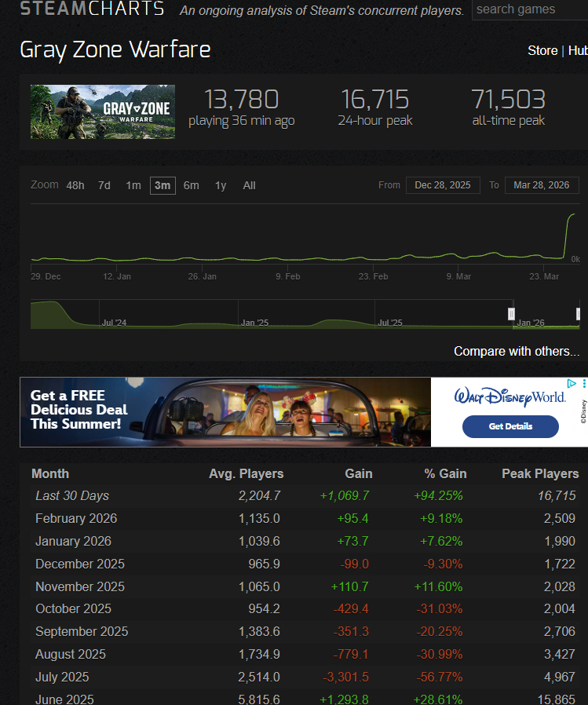
Task: Select the August 2025 row label
Action: click(71, 654)
